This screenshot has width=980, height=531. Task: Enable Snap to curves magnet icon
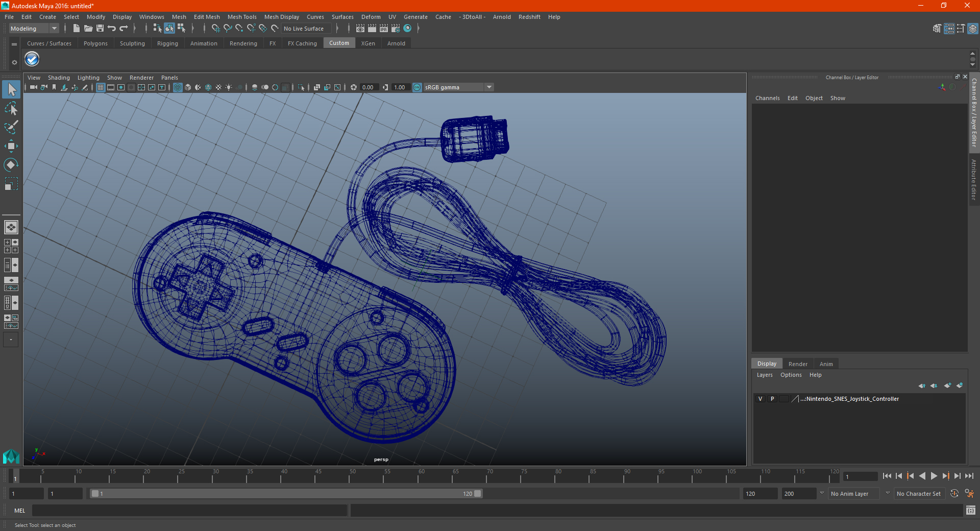point(228,29)
